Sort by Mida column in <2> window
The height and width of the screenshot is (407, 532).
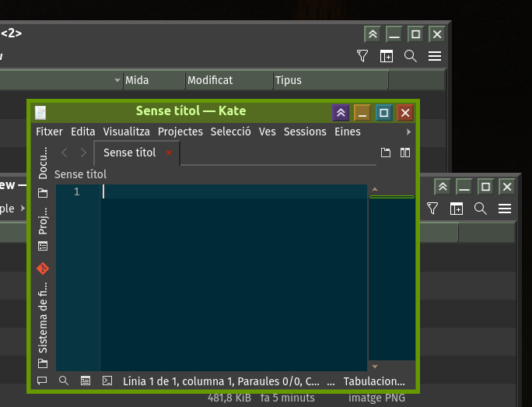tap(154, 80)
